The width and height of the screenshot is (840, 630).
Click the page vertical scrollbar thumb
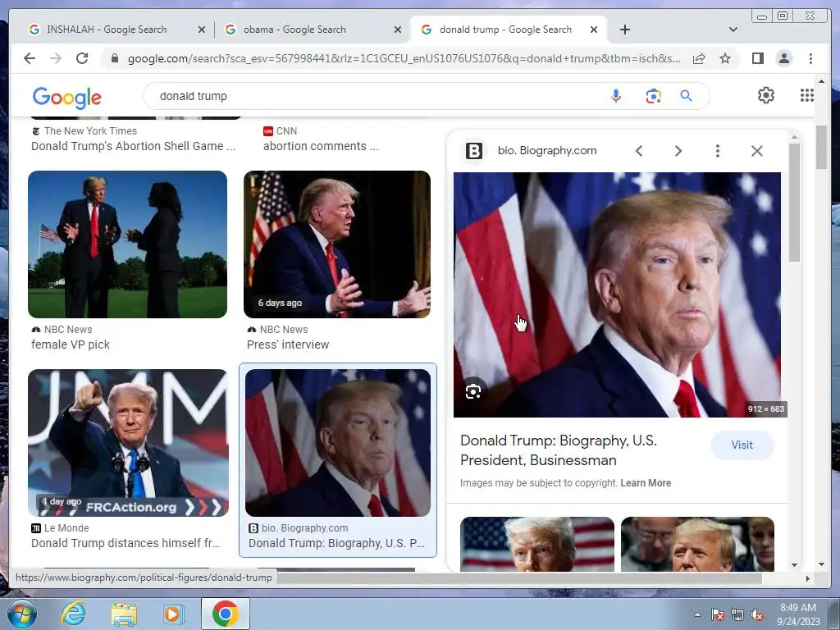(x=821, y=148)
